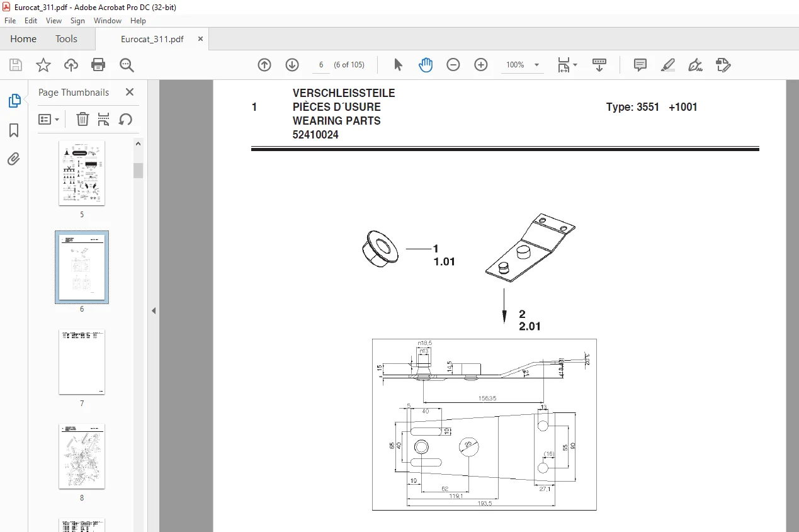Click the scrolling mode toolbar icon

pyautogui.click(x=599, y=65)
